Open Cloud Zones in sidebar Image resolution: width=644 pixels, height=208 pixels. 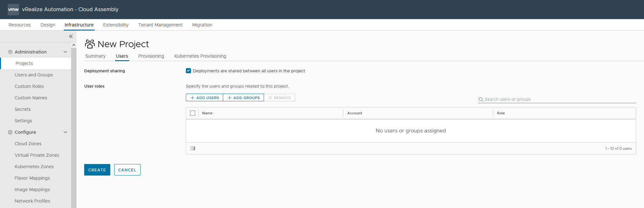click(x=28, y=144)
